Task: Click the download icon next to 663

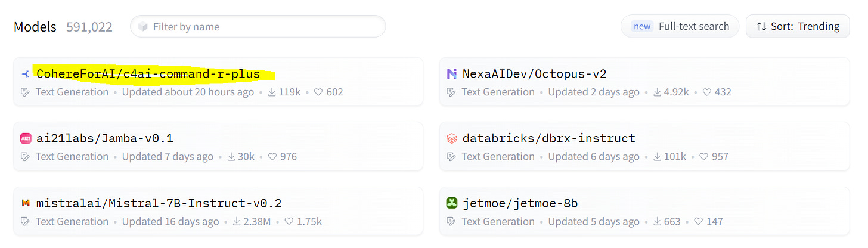Action: 658,222
